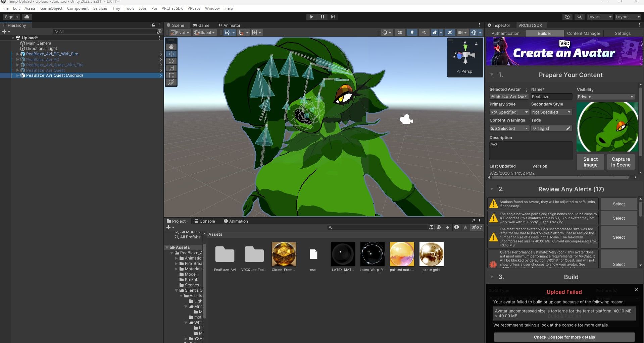The width and height of the screenshot is (644, 343).
Task: Click the Select Image button
Action: 590,162
